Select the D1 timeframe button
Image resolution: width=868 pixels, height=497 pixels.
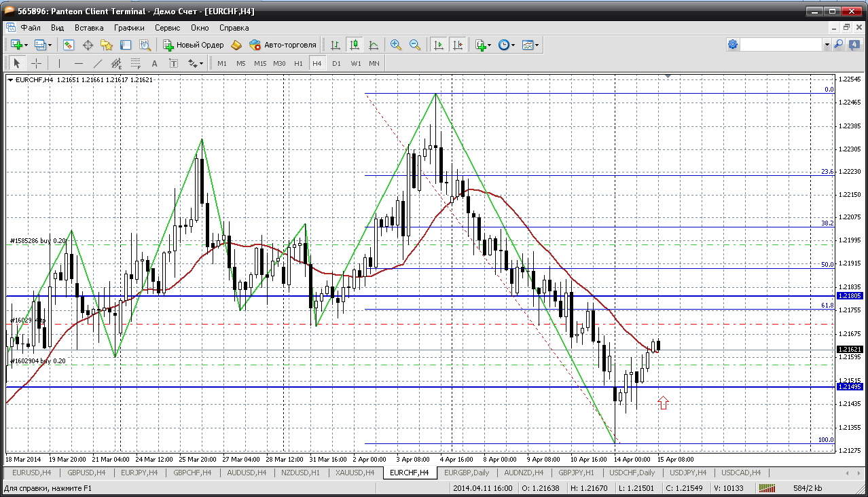pyautogui.click(x=336, y=63)
